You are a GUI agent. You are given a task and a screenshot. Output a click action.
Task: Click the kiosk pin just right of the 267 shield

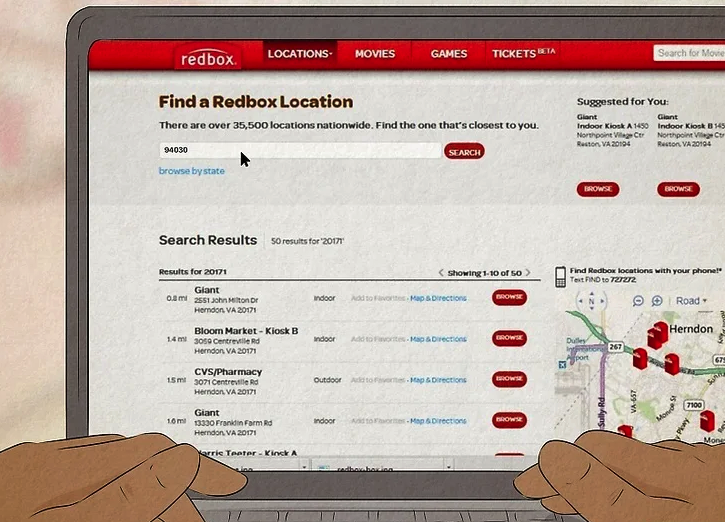click(x=640, y=359)
